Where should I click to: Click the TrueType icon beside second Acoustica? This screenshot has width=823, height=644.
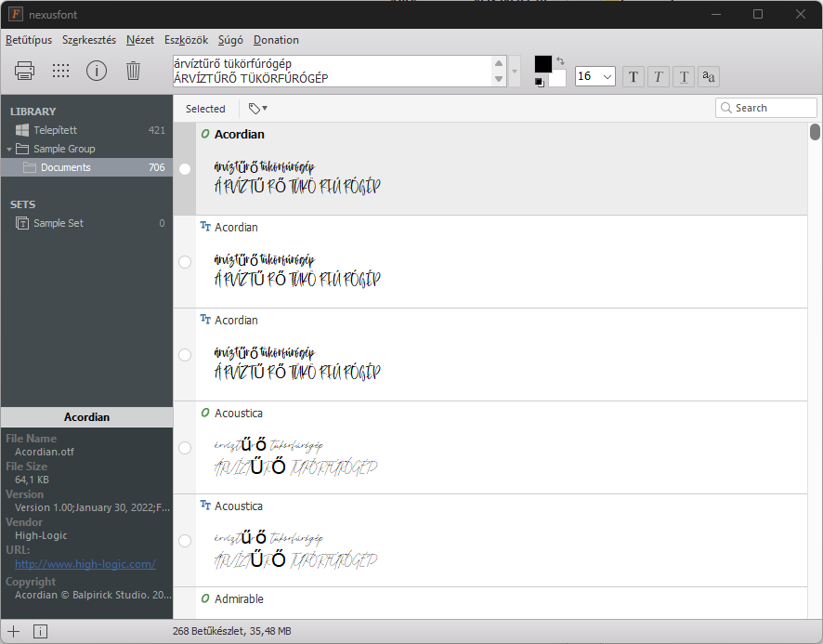pos(205,506)
